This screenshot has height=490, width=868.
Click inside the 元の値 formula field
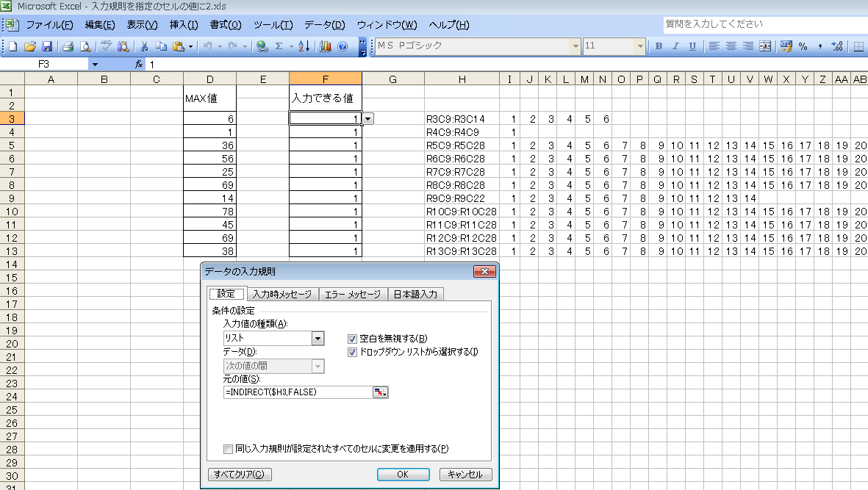click(294, 392)
